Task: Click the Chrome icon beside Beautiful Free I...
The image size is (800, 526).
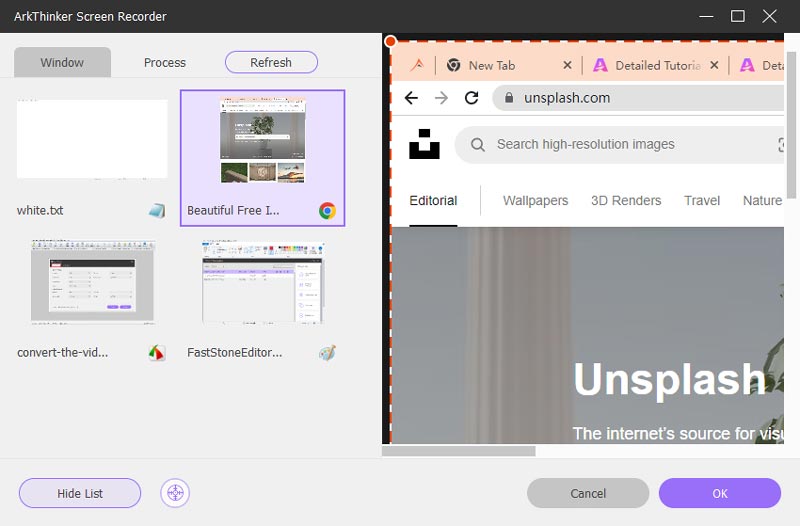Action: click(x=327, y=210)
